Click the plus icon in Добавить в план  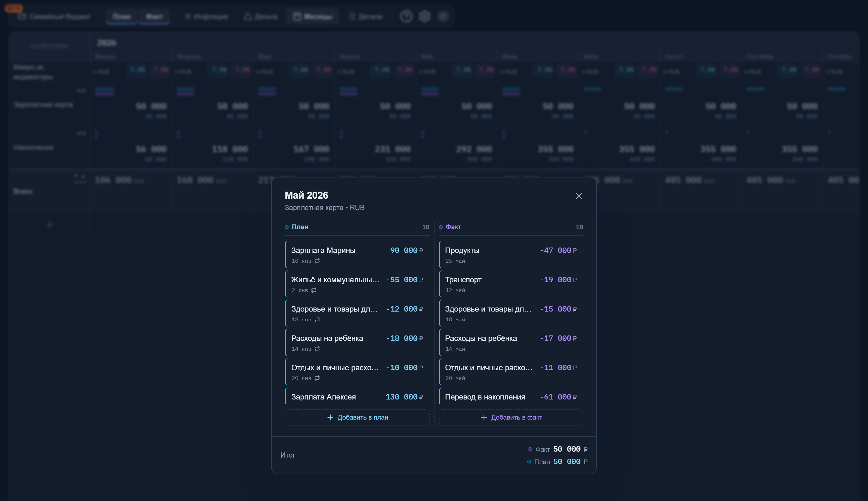pos(330,417)
